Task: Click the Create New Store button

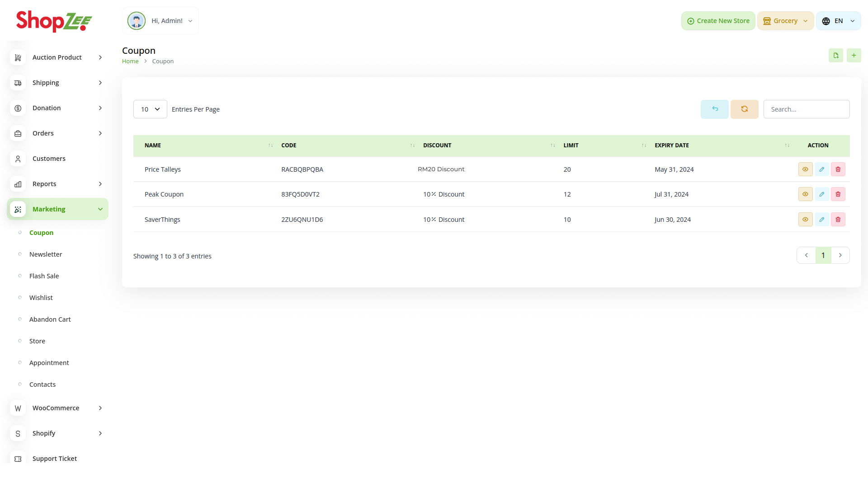Action: [x=718, y=21]
